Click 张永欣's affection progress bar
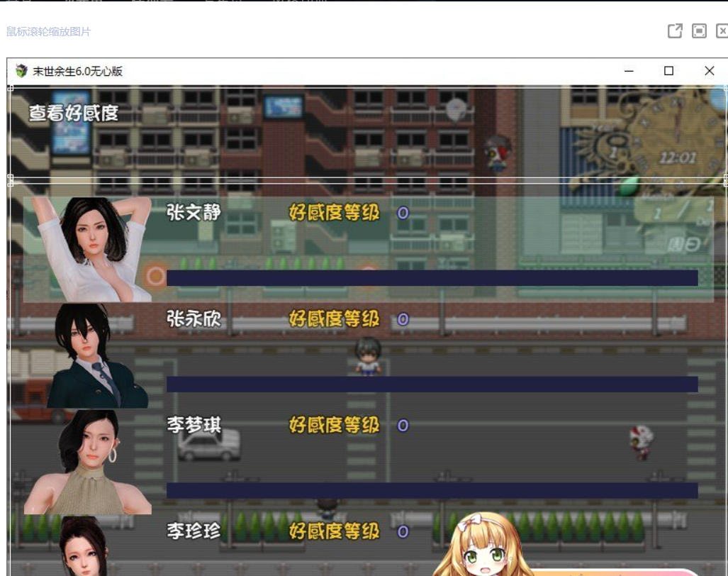 432,384
